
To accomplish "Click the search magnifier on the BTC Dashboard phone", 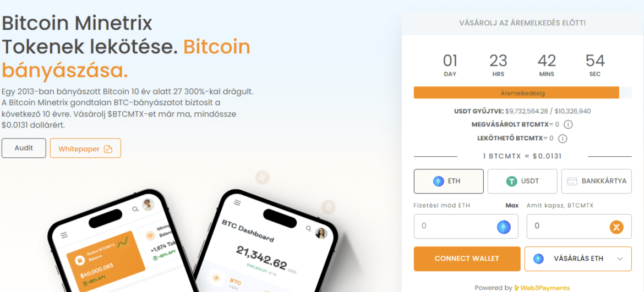I will pyautogui.click(x=308, y=229).
